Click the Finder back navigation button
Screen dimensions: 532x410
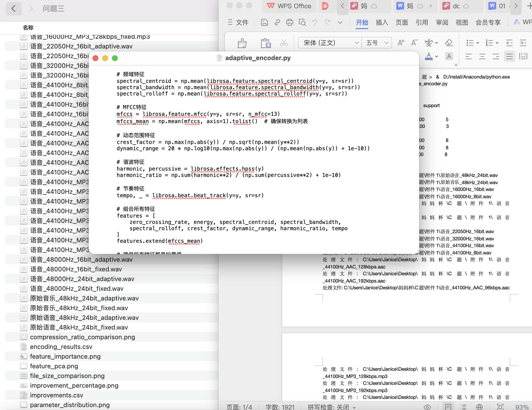14,8
